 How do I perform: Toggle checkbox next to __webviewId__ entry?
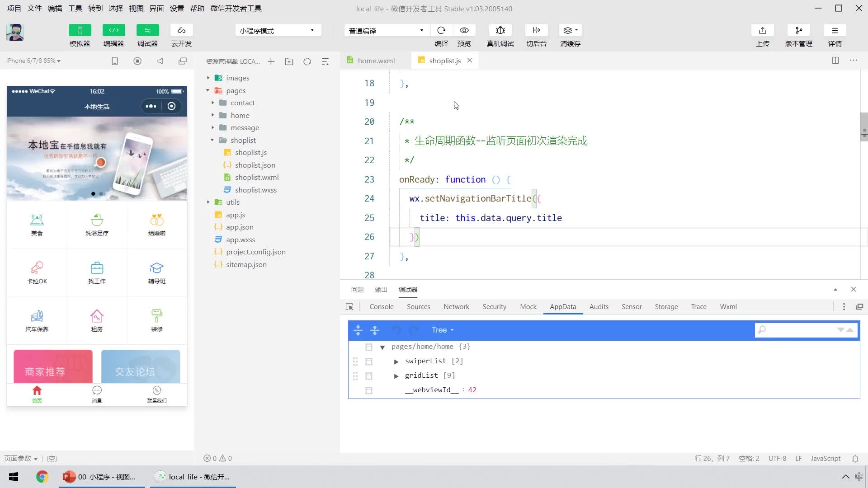[368, 389]
